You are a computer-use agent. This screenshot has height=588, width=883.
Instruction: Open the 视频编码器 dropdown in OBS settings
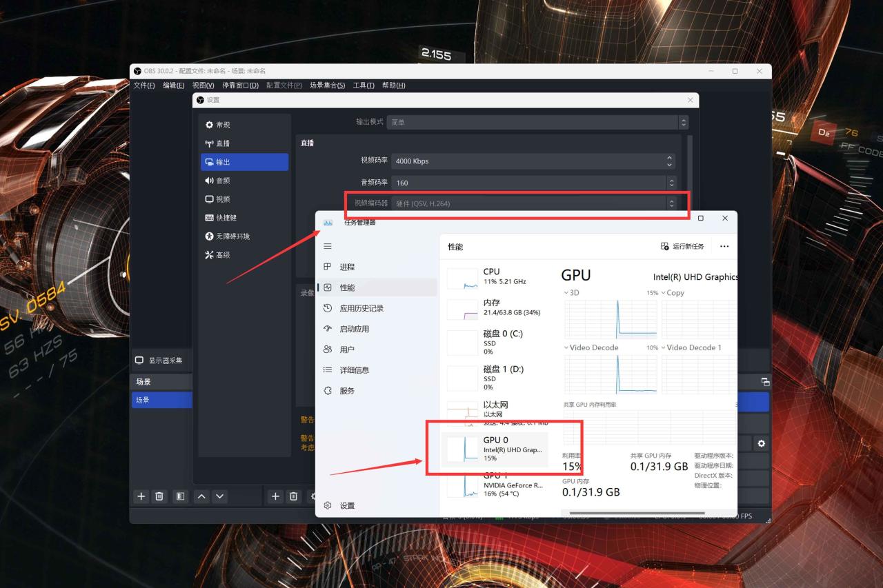point(534,203)
